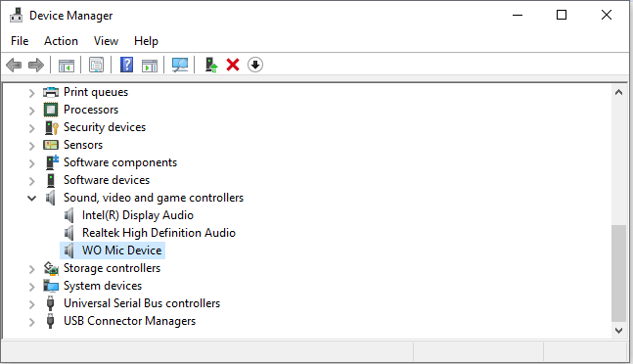Click the Software devices icon

coord(51,180)
